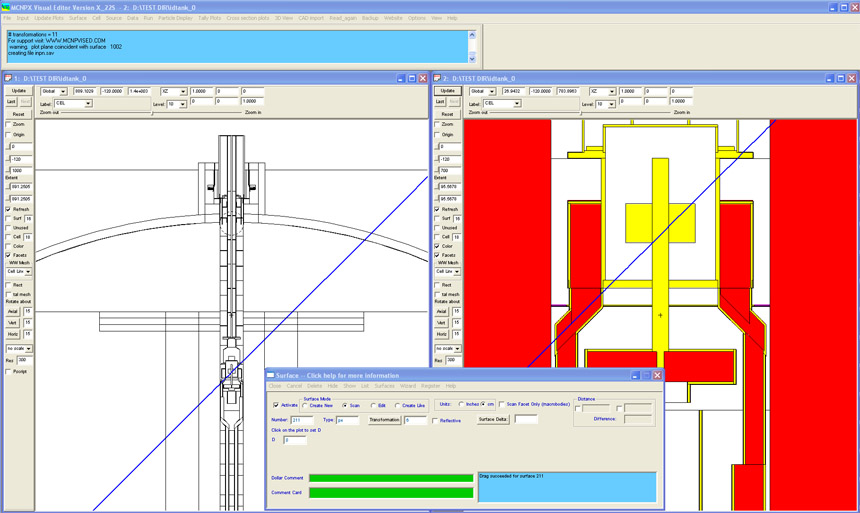Open the 3D View menu
The image size is (860, 513).
pyautogui.click(x=284, y=18)
